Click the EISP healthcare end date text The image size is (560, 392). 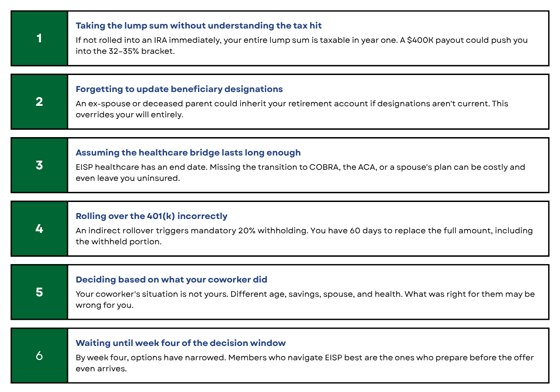pos(300,173)
